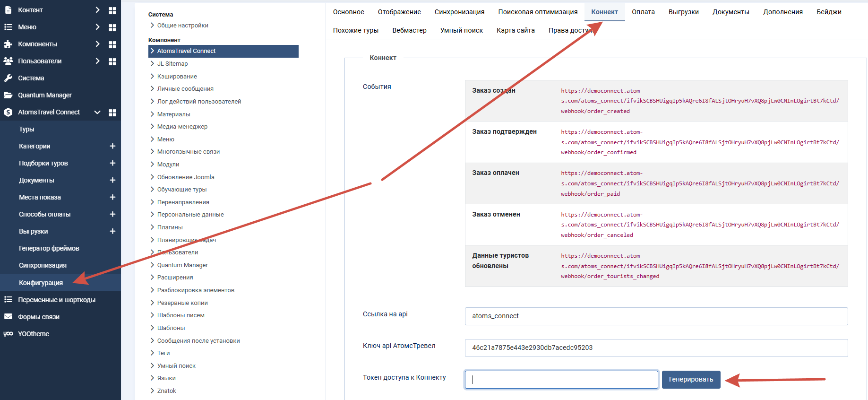This screenshot has width=868, height=400.
Task: Click the Quantum Manager folder icon
Action: [x=8, y=95]
